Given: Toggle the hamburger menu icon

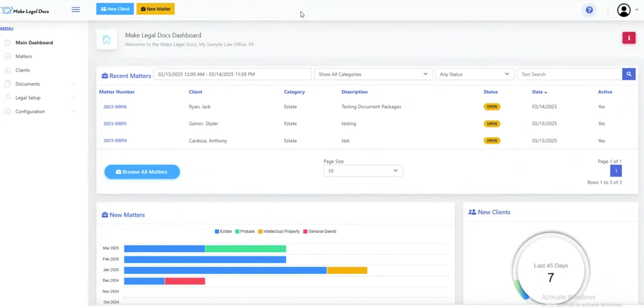Looking at the screenshot, I should pyautogui.click(x=76, y=9).
